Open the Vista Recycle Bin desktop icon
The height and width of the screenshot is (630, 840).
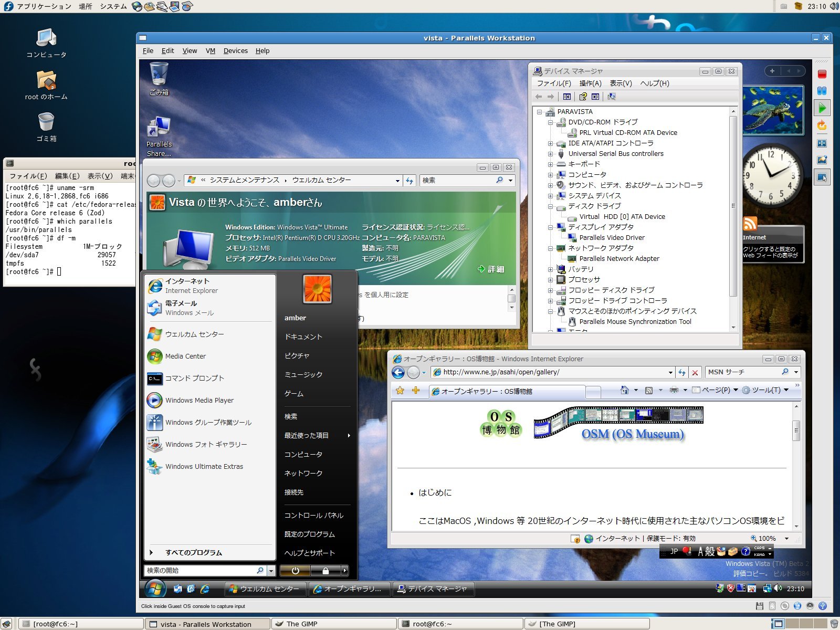coord(159,78)
